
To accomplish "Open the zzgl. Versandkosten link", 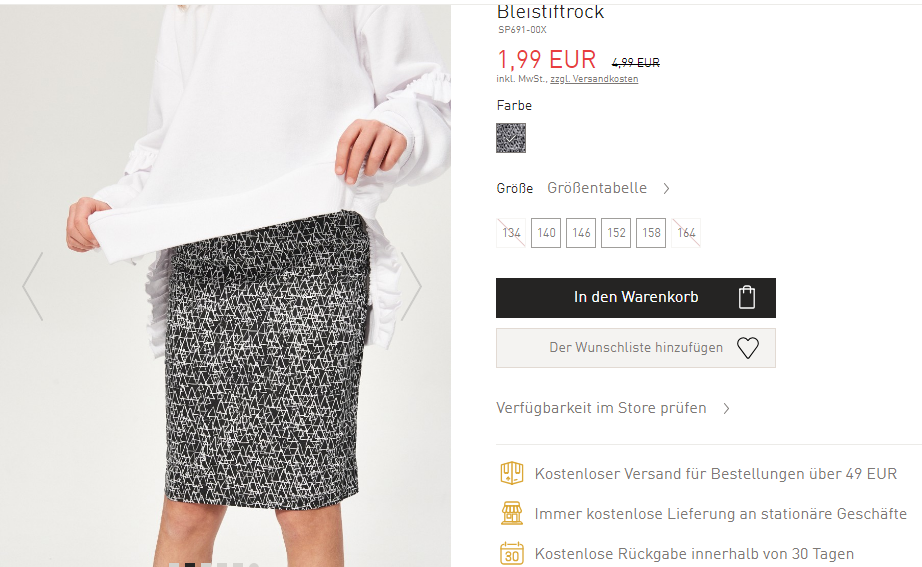I will click(594, 79).
